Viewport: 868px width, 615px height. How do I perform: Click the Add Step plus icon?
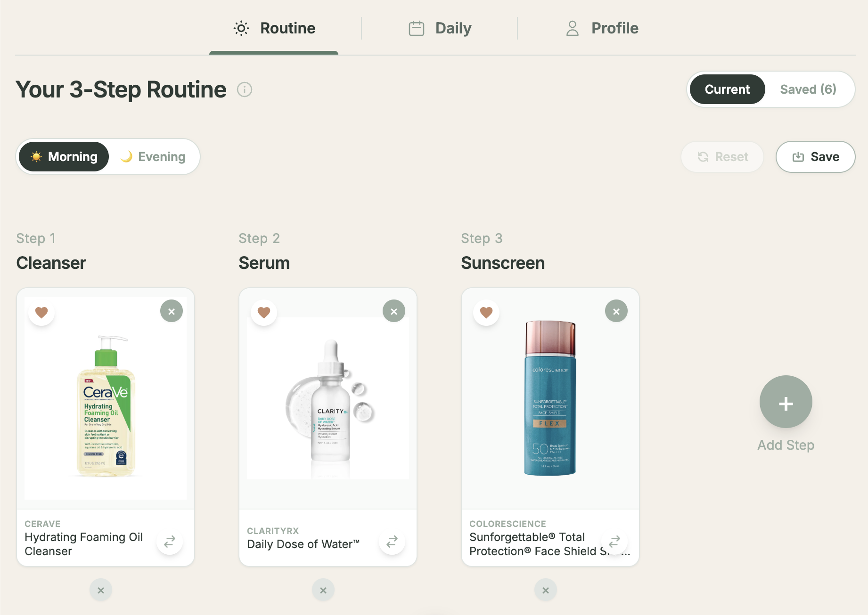[x=785, y=402]
